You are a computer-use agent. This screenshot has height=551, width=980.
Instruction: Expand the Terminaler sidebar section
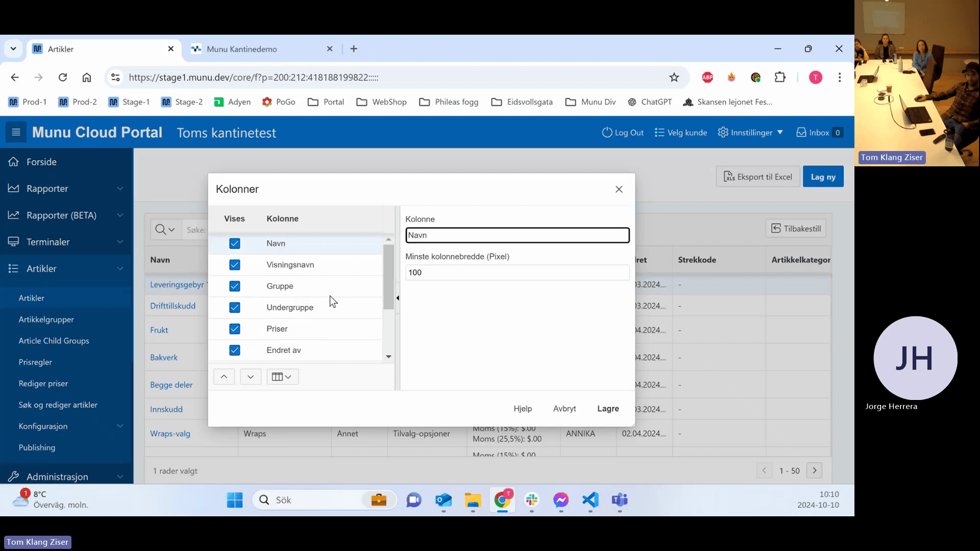[66, 242]
